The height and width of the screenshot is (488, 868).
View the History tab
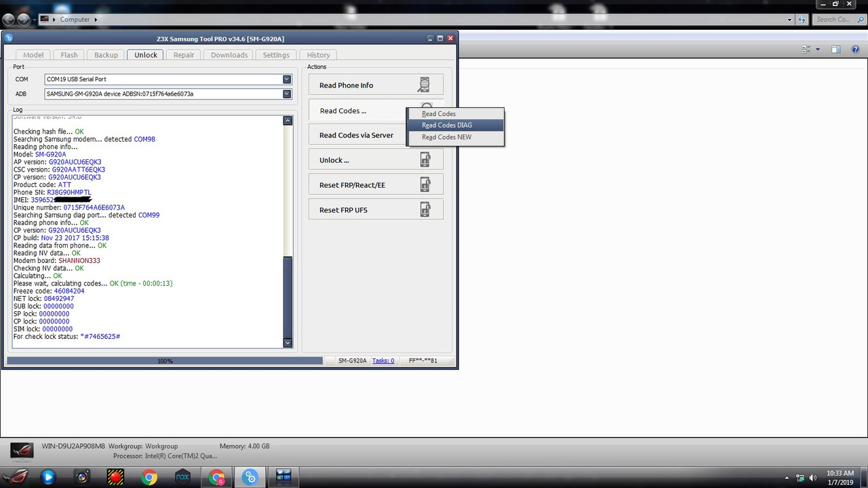coord(318,55)
